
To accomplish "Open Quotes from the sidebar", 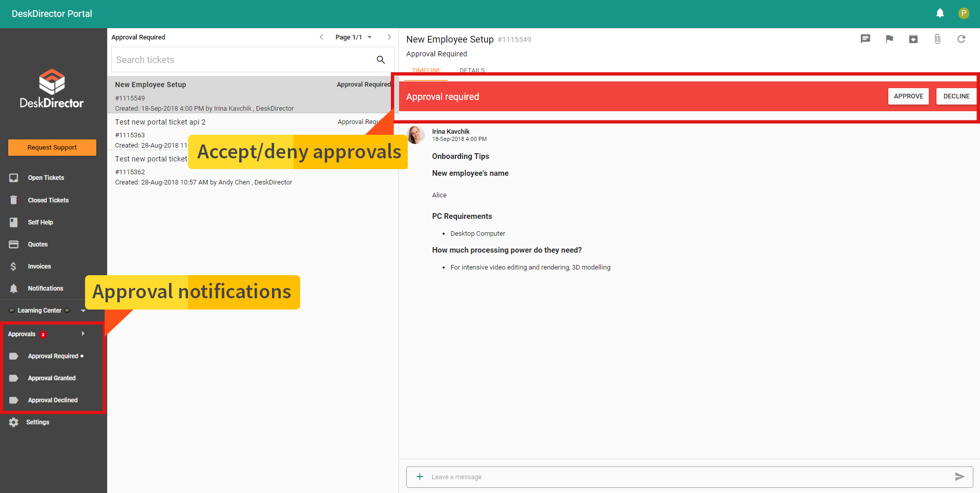I will tap(37, 244).
